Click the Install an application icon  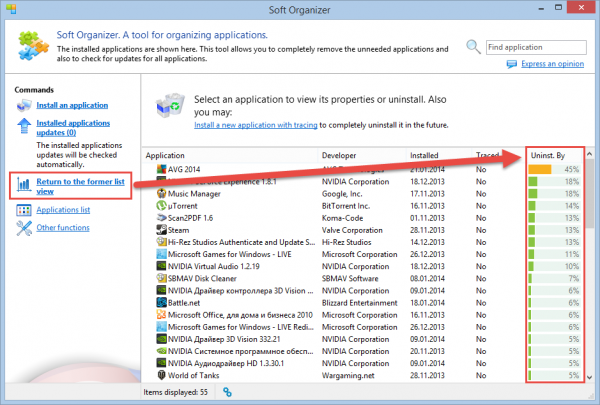[24, 105]
